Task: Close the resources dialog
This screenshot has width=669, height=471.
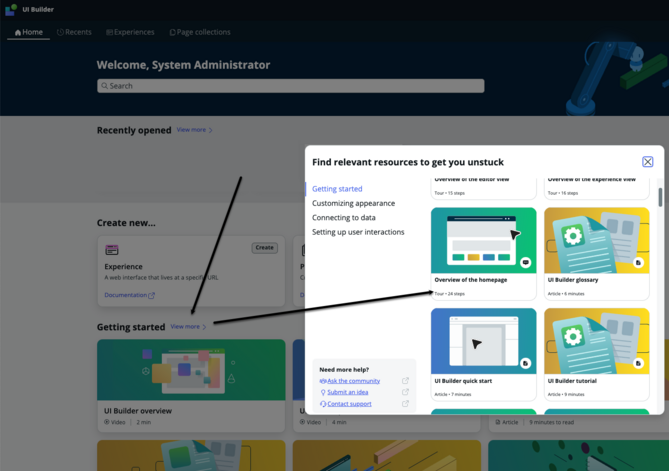Action: click(x=648, y=162)
